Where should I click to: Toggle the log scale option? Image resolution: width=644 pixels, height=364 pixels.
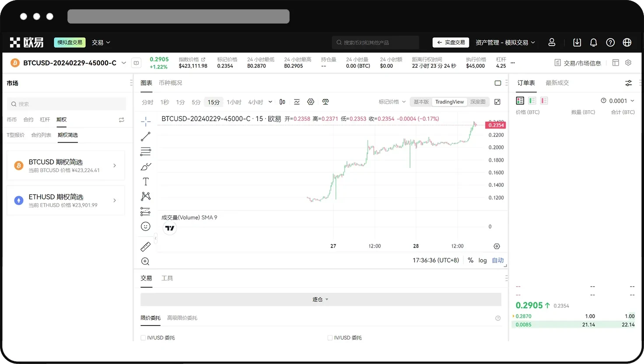point(483,260)
